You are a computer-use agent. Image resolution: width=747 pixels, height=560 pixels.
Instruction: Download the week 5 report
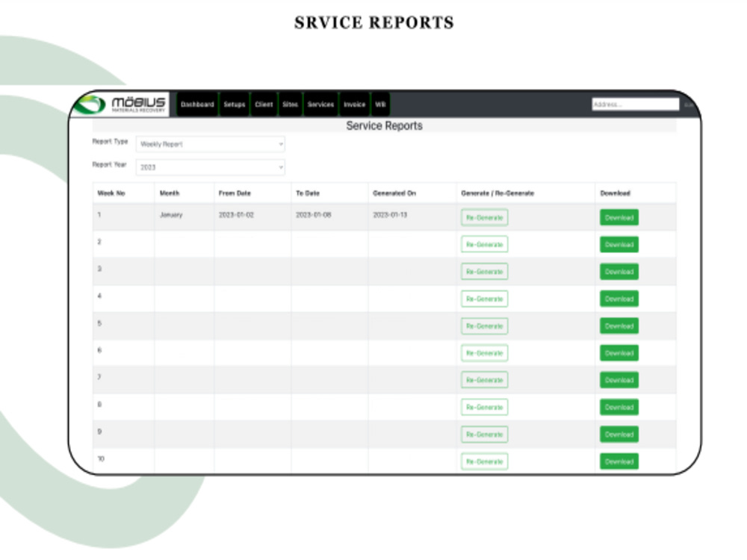pyautogui.click(x=619, y=326)
